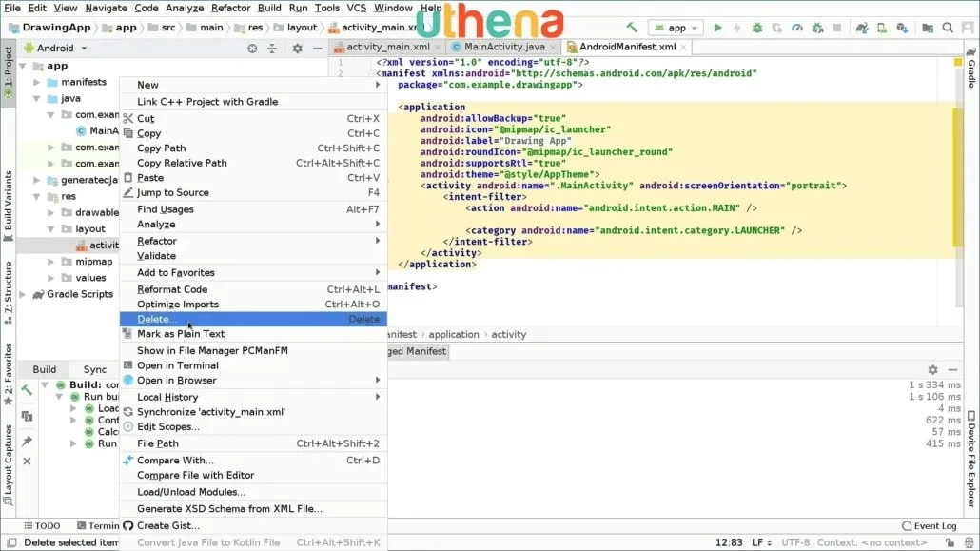Open the Refactor submenu in context menu
Screen dimensions: 980x551
253,241
